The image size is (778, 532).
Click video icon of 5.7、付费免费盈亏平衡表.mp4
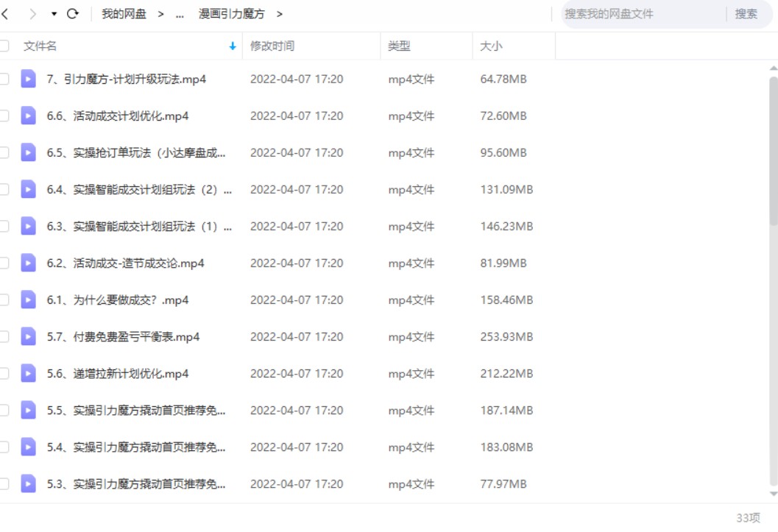coord(28,337)
